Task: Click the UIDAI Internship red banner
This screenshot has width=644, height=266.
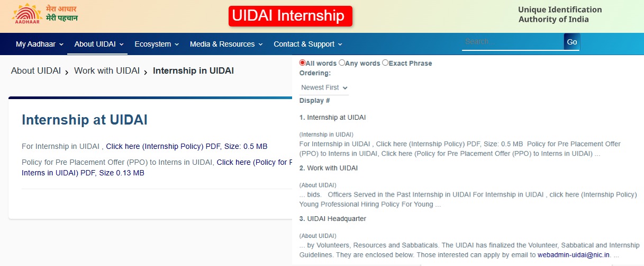Action: 290,16
